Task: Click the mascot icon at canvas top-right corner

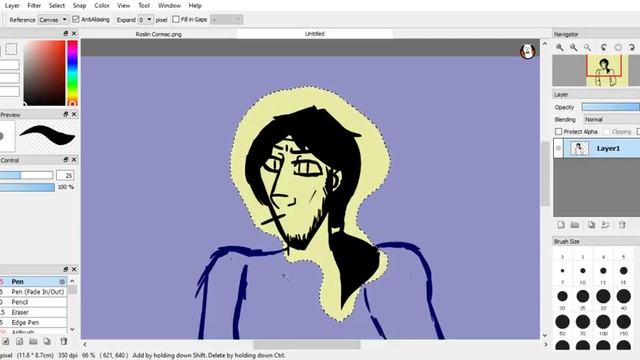Action: [x=527, y=51]
